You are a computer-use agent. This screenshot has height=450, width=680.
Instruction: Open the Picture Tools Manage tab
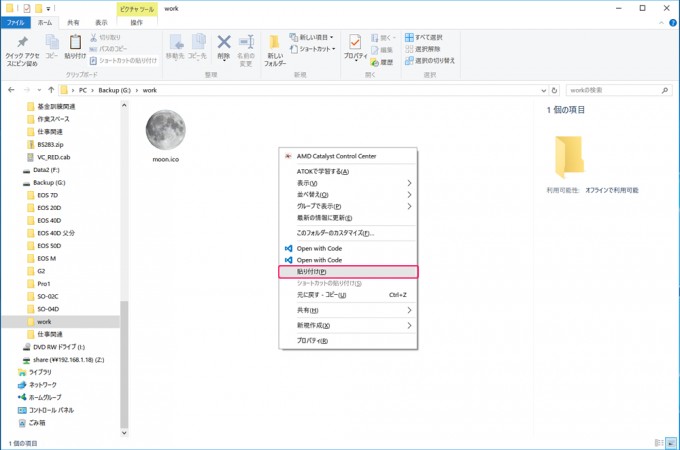click(137, 23)
